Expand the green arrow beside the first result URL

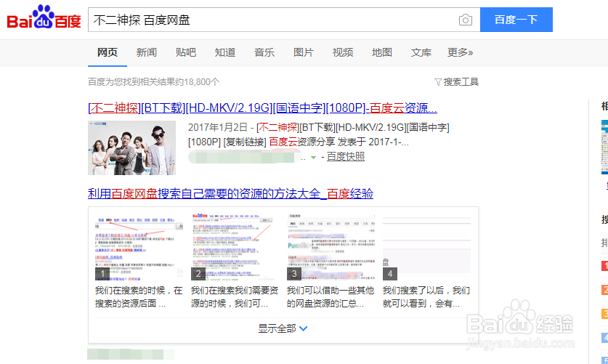[313, 158]
